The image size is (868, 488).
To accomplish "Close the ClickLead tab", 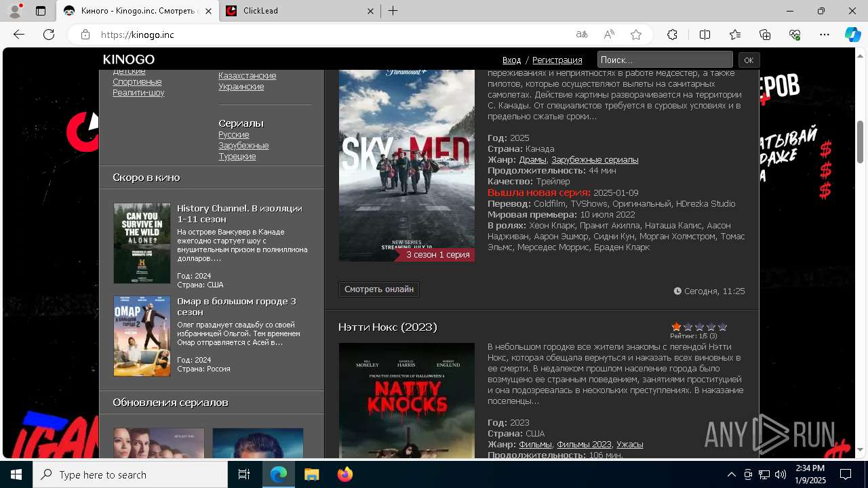I will pyautogui.click(x=370, y=11).
